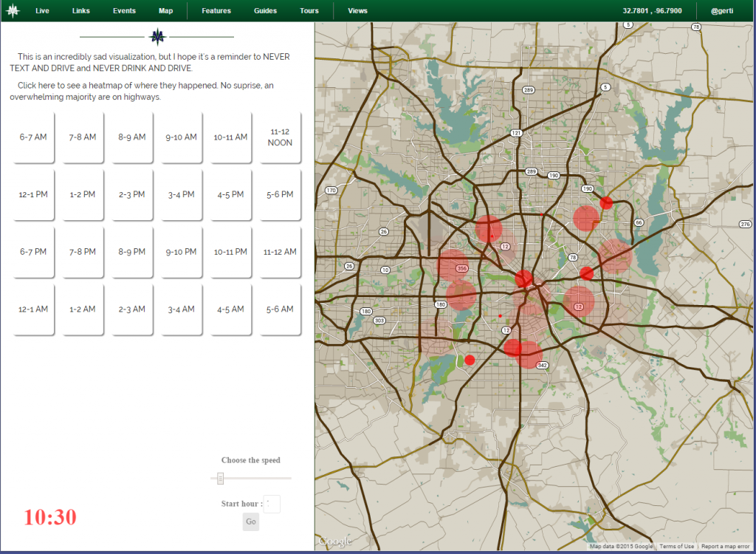Image resolution: width=756 pixels, height=554 pixels.
Task: Open the Report a map error link
Action: tap(726, 547)
